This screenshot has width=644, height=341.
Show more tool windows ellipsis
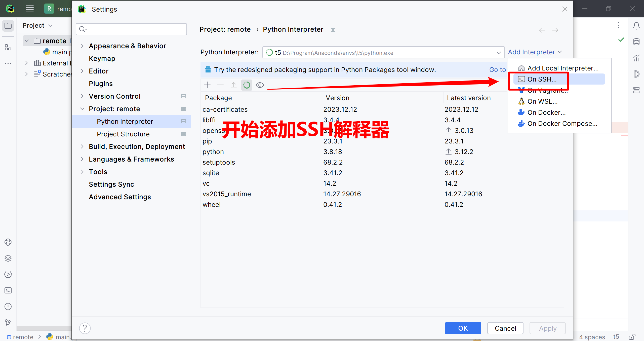[8, 63]
